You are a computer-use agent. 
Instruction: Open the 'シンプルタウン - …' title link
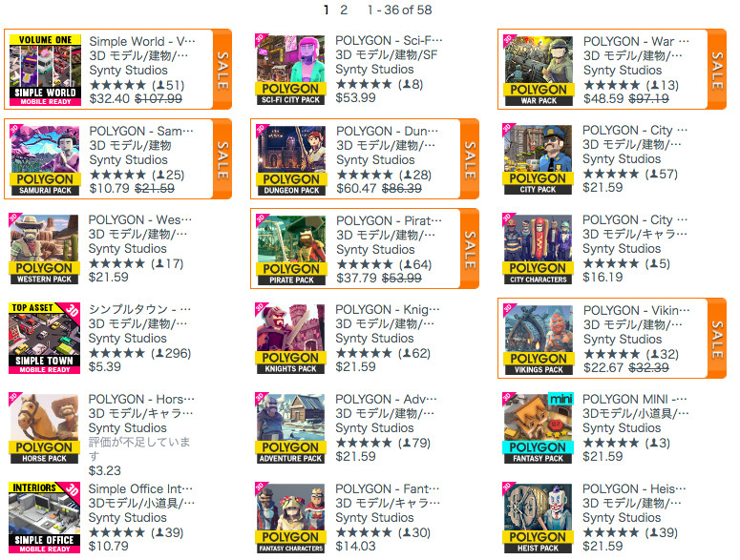coord(139,310)
